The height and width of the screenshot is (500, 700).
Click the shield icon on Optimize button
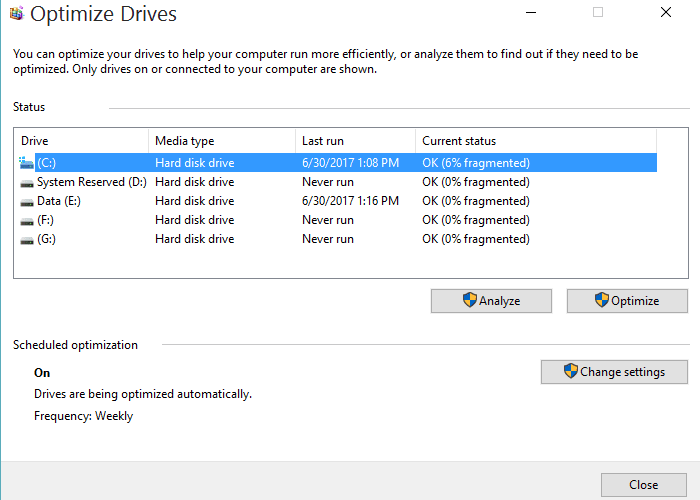coord(602,300)
